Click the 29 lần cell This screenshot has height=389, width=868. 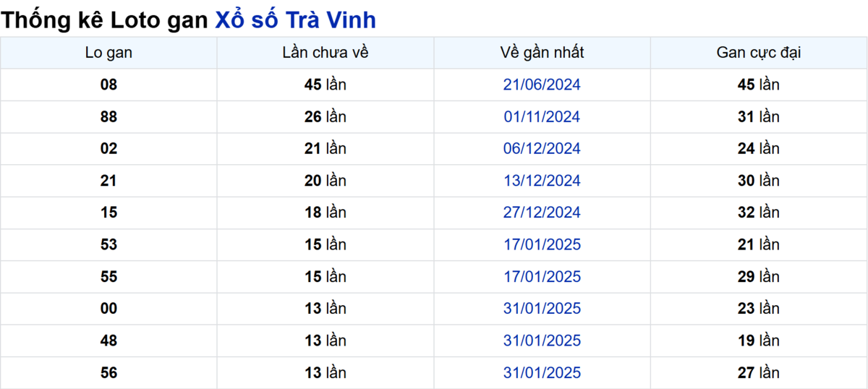(759, 276)
